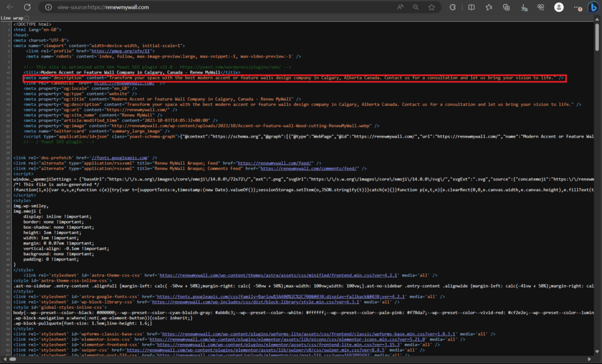Open the Collections icon
The width and height of the screenshot is (602, 364).
click(x=506, y=7)
